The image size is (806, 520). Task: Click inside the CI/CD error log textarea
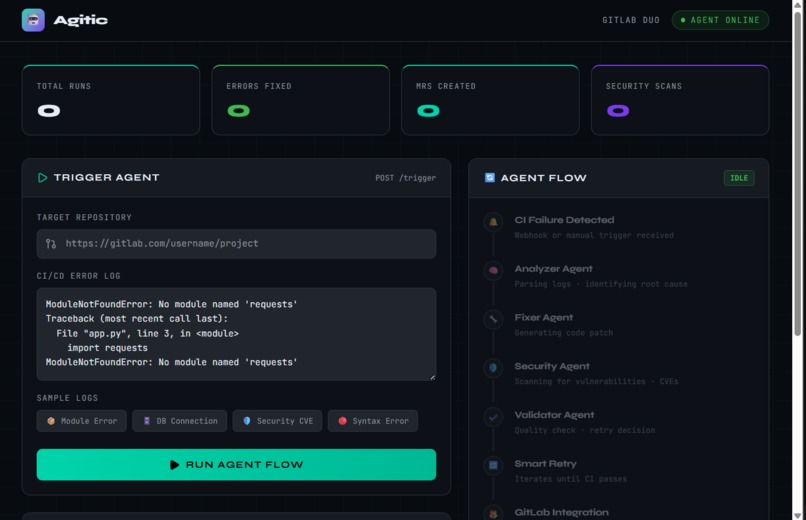pos(236,334)
